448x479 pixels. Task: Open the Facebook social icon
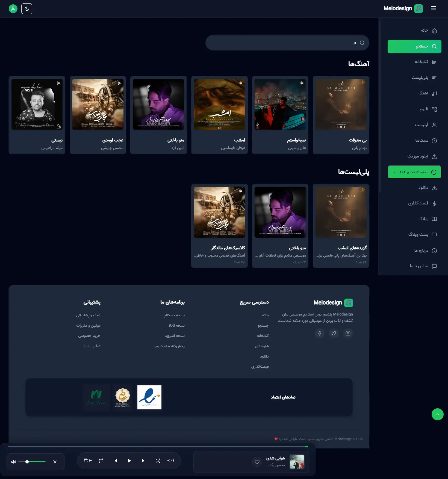[320, 333]
